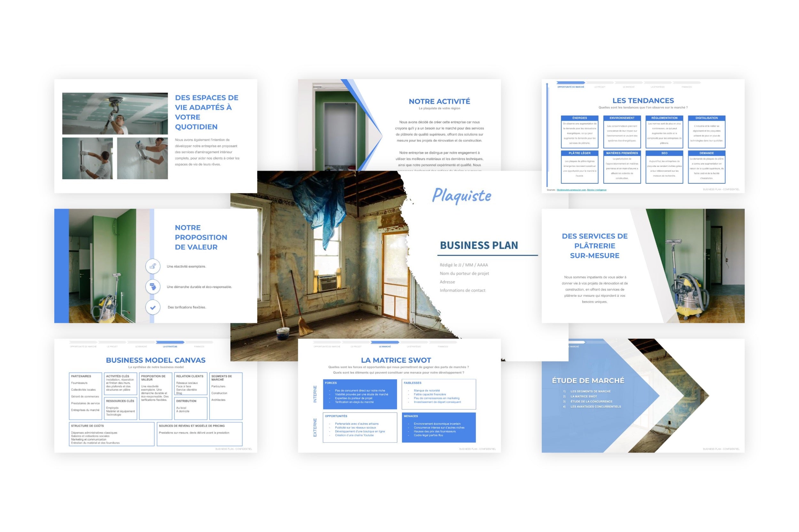Click the checkmark icon beside 'Des tarifications flexibles'

click(153, 308)
